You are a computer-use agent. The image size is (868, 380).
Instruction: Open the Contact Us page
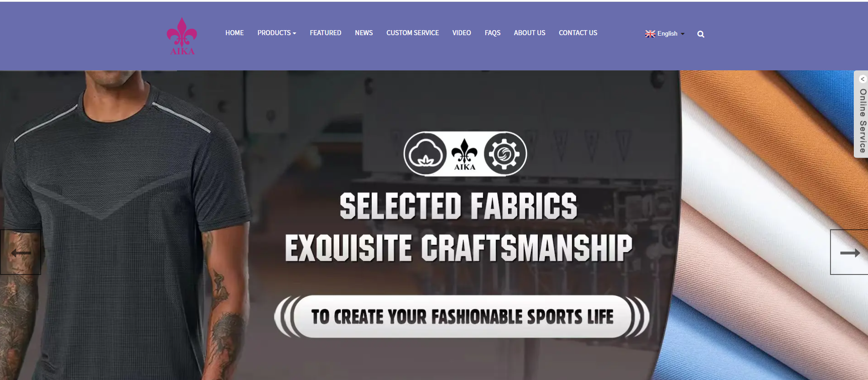tap(578, 33)
